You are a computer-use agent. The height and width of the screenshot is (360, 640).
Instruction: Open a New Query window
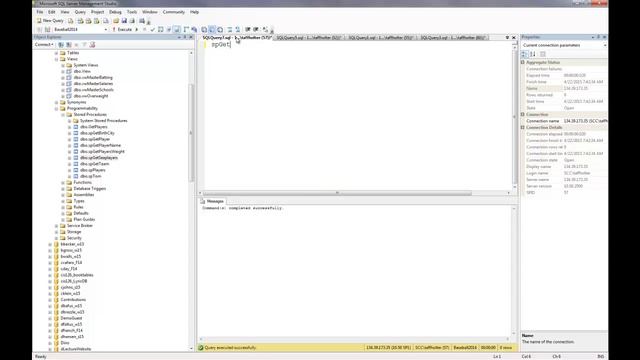(51, 20)
